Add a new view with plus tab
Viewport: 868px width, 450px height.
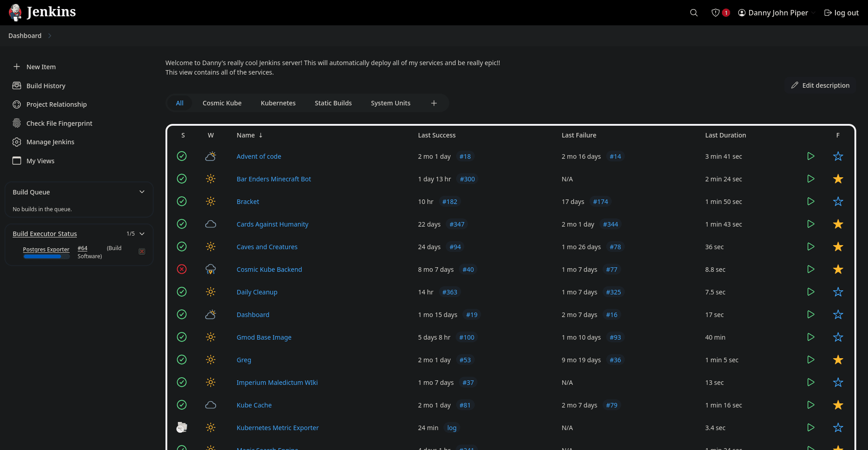pos(434,103)
